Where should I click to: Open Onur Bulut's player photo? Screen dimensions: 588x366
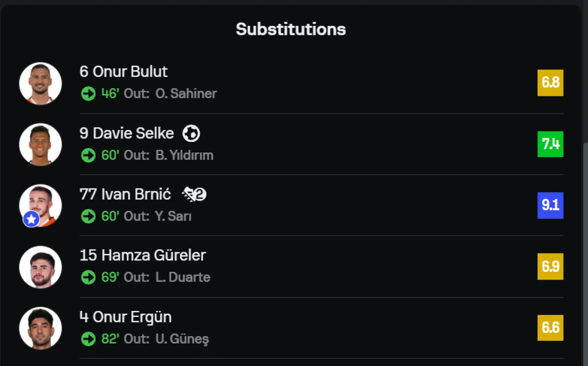(x=40, y=84)
